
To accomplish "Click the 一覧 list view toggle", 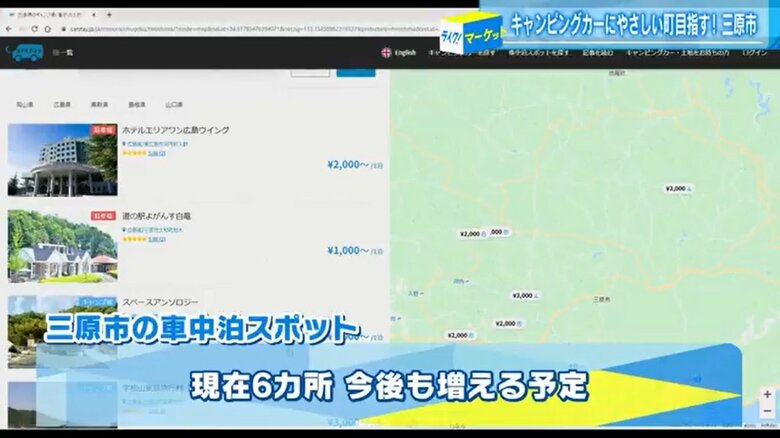I will (x=63, y=52).
